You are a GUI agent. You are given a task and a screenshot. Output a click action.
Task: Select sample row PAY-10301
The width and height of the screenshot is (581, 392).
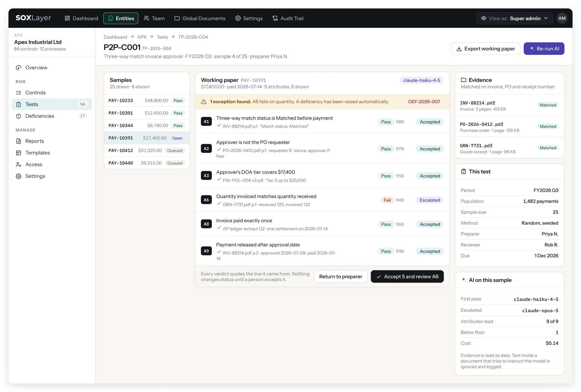(x=147, y=113)
